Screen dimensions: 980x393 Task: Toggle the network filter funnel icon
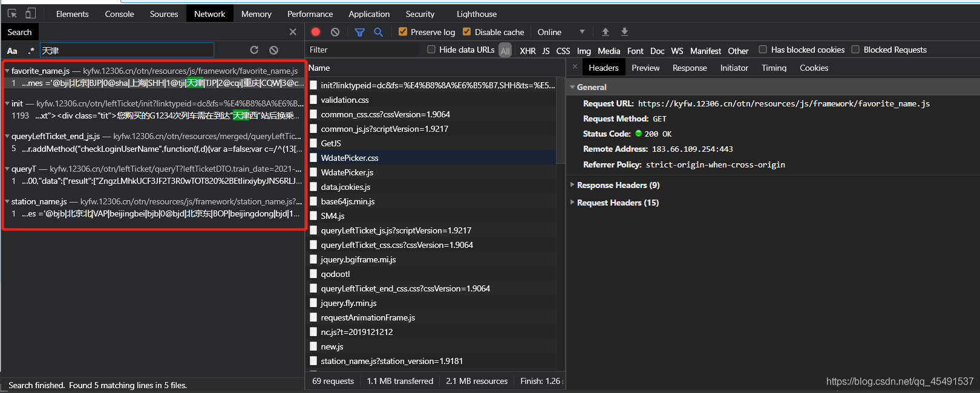360,32
